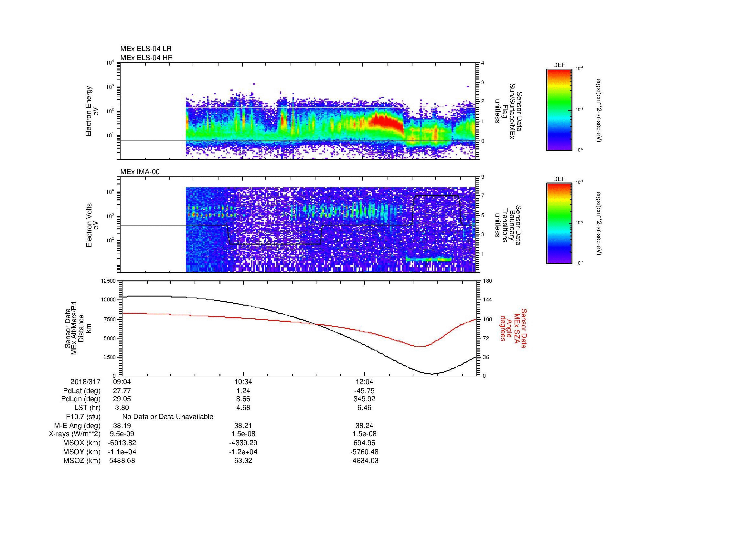Click the '12500' altitude axis tick label
Screen dimensions: 756x534
108,281
